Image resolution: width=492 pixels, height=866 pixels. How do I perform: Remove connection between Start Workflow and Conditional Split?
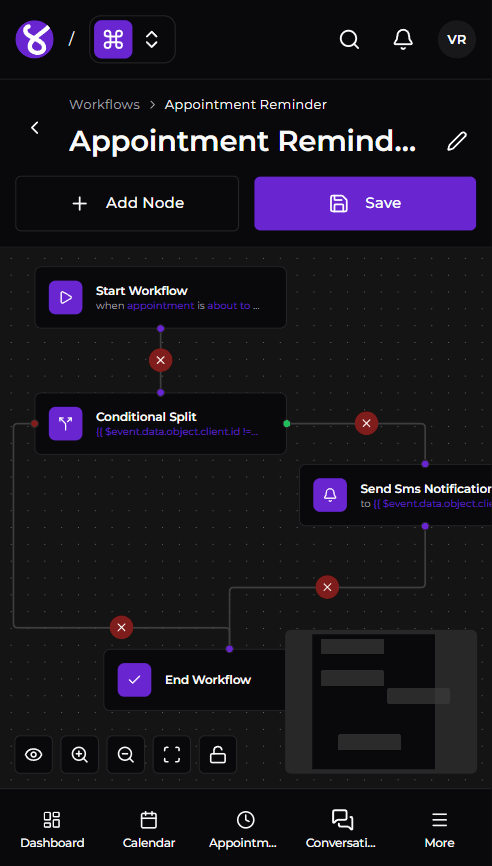[x=161, y=360]
